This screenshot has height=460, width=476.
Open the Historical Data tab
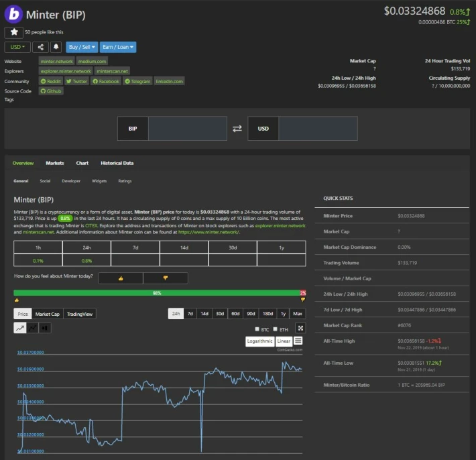click(117, 163)
